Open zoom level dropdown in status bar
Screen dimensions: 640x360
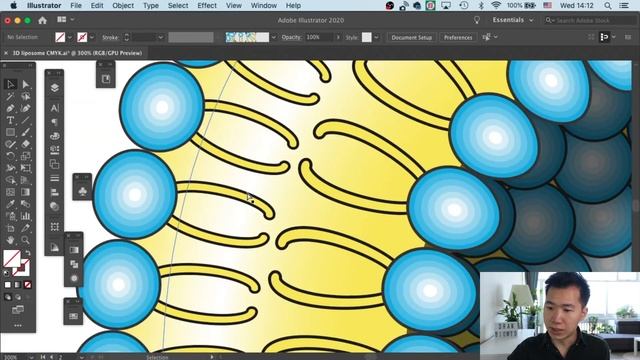(x=31, y=357)
